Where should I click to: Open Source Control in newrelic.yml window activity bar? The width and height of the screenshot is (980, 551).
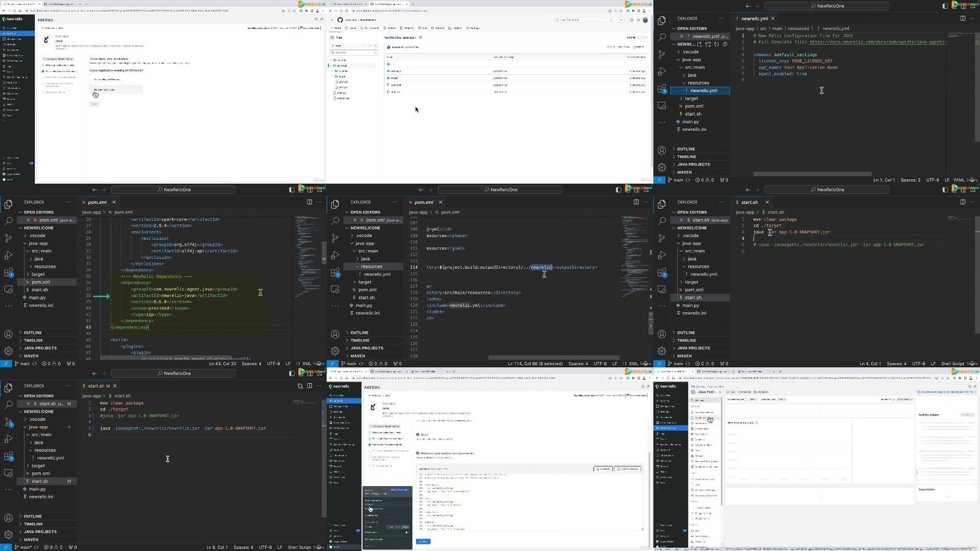coord(661,55)
